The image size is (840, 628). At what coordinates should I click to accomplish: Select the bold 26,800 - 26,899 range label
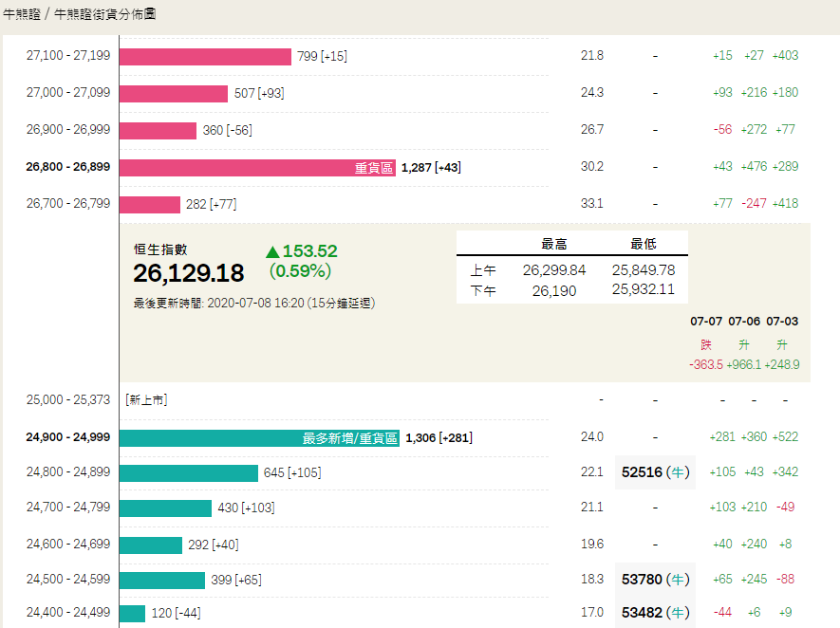pos(68,167)
